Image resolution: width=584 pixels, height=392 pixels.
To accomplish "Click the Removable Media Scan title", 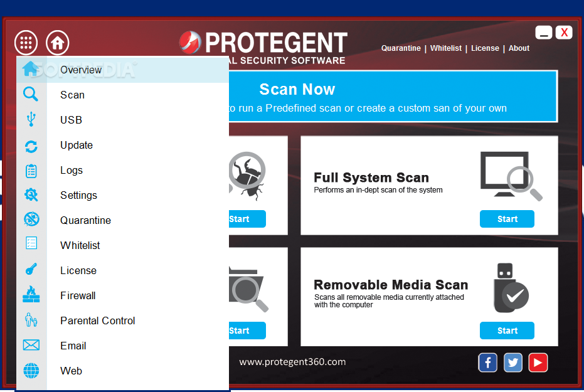I will (391, 285).
